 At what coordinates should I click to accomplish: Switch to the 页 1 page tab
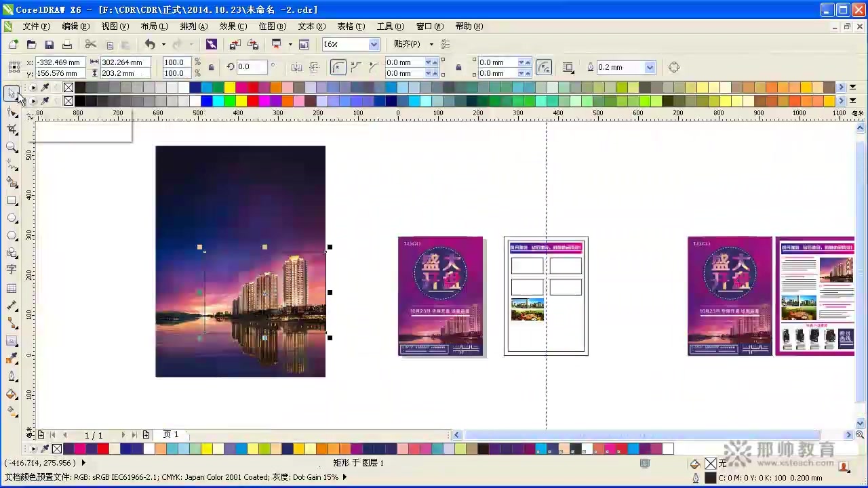pyautogui.click(x=171, y=434)
